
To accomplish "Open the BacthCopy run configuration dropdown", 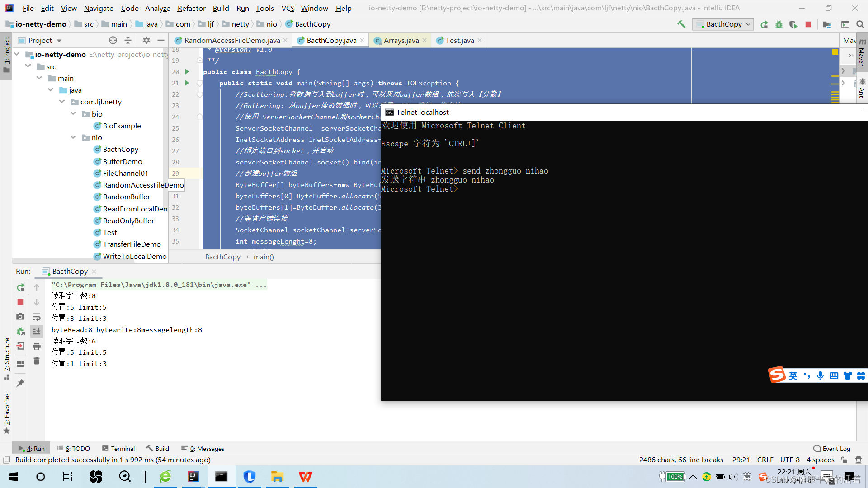I will coord(723,24).
